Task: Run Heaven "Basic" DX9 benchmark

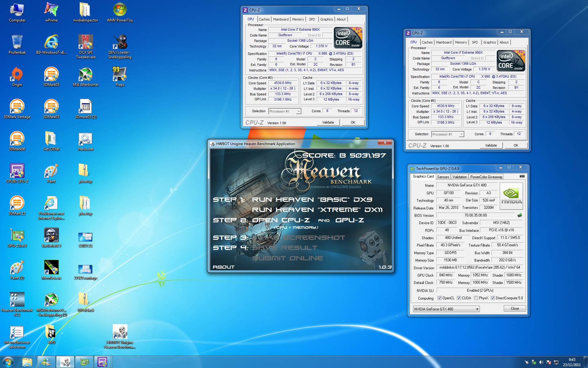Action: click(x=312, y=200)
